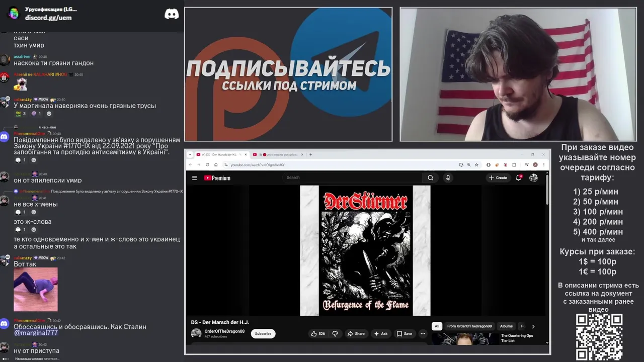Click the YouTube search input field
Screen dimensions: 644x362
(x=353, y=177)
